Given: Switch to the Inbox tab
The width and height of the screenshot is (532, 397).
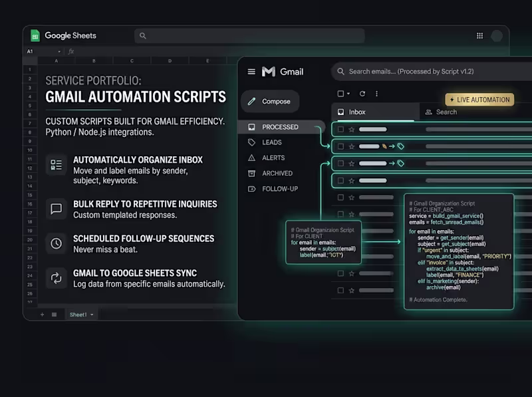Looking at the screenshot, I should 357,112.
